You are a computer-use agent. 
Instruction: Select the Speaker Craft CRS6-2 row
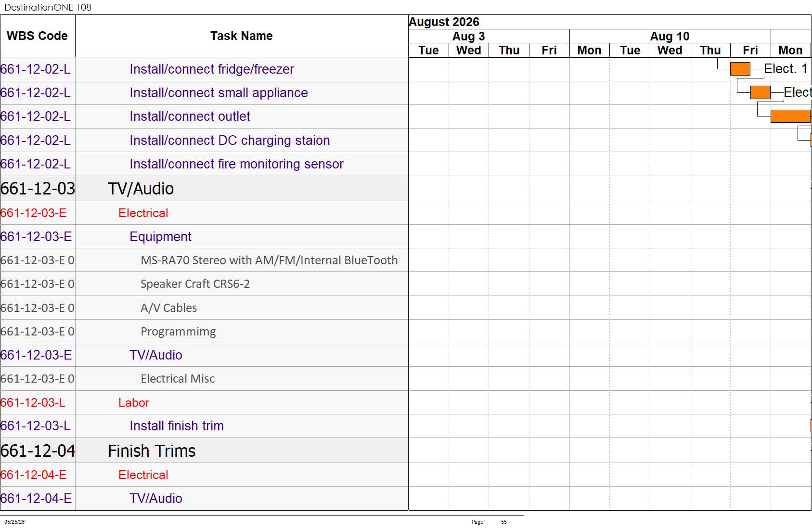coord(204,284)
